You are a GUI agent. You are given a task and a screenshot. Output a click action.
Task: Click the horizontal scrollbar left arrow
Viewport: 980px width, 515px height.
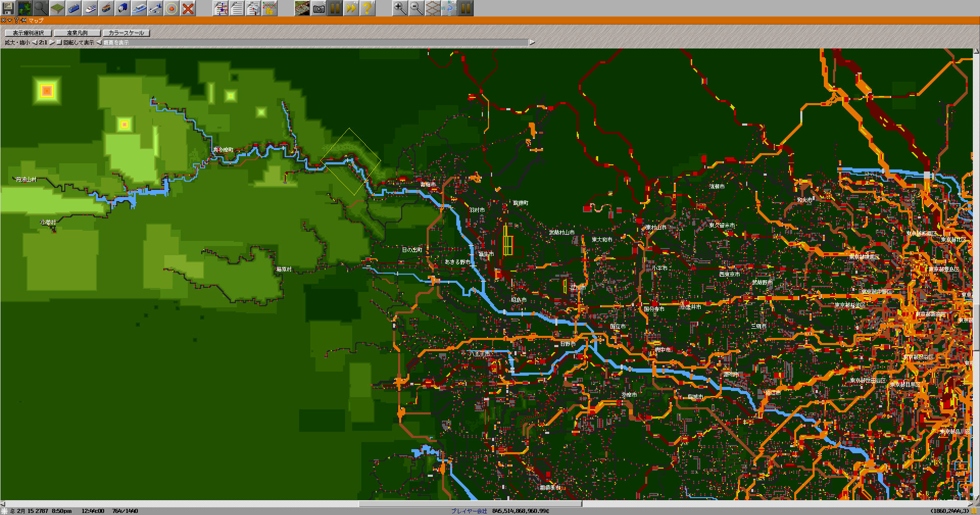point(3,504)
